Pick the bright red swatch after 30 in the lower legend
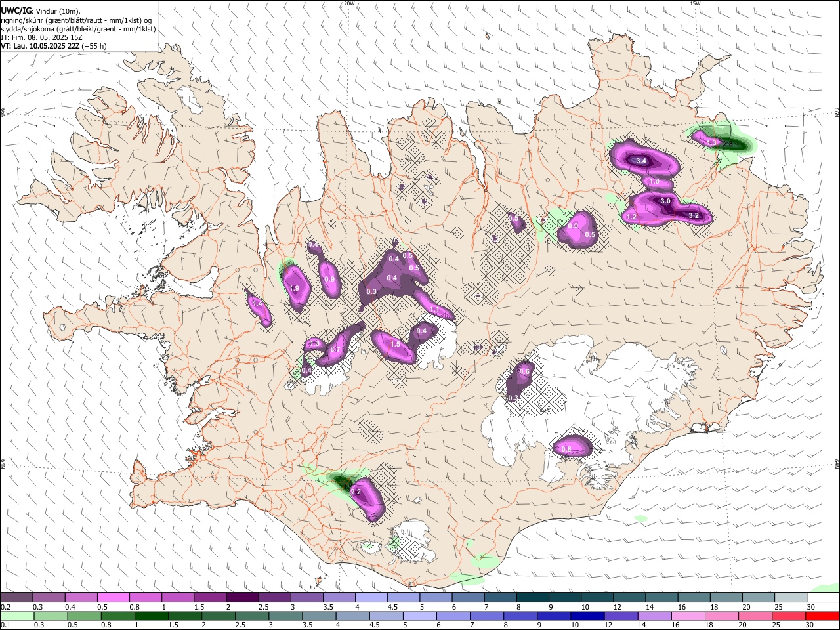840x630 pixels. pyautogui.click(x=823, y=616)
